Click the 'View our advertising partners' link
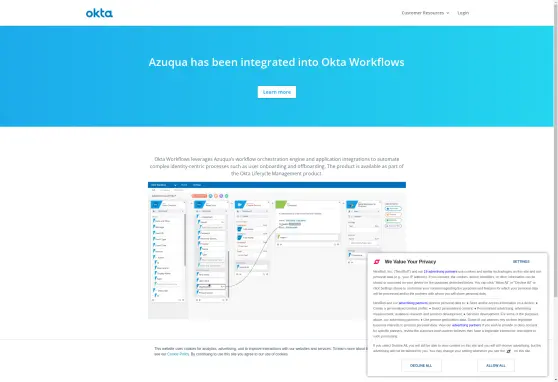Image resolution: width=558 pixels, height=382 pixels. pos(466,325)
